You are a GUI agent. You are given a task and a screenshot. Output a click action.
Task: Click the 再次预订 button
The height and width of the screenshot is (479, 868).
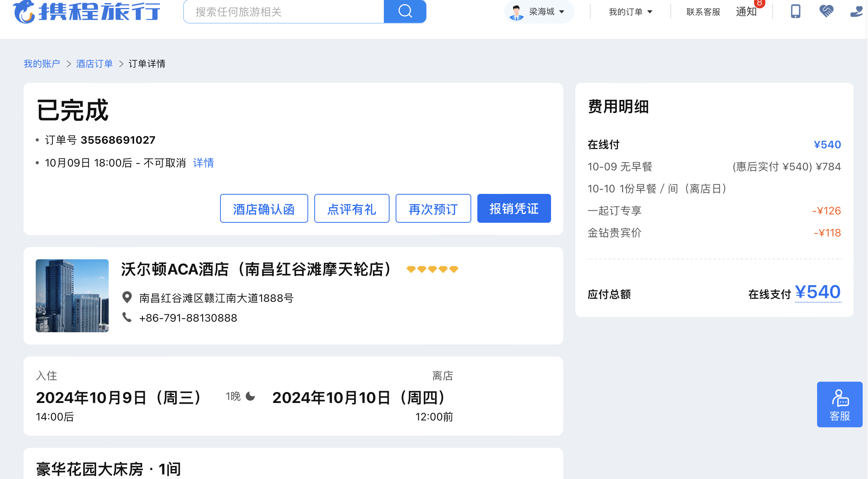[x=433, y=208]
